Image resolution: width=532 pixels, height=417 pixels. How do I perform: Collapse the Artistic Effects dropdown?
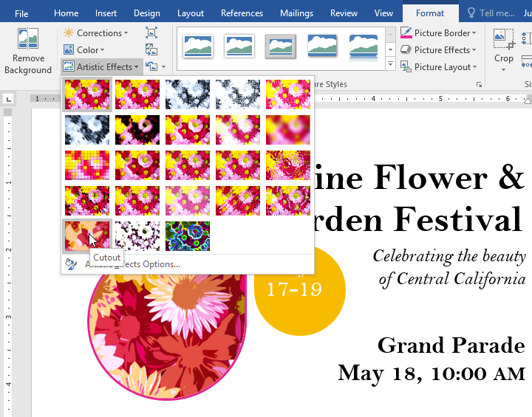[102, 66]
